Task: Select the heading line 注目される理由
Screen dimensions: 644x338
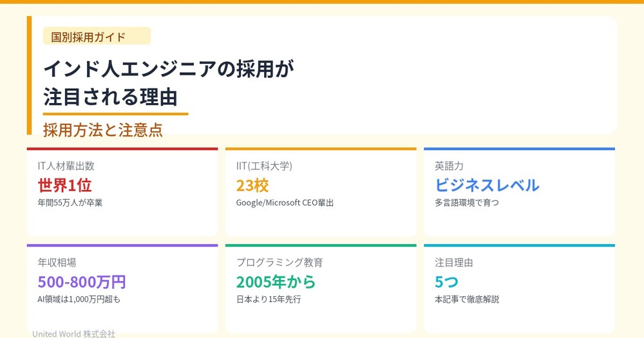Action: tap(111, 97)
